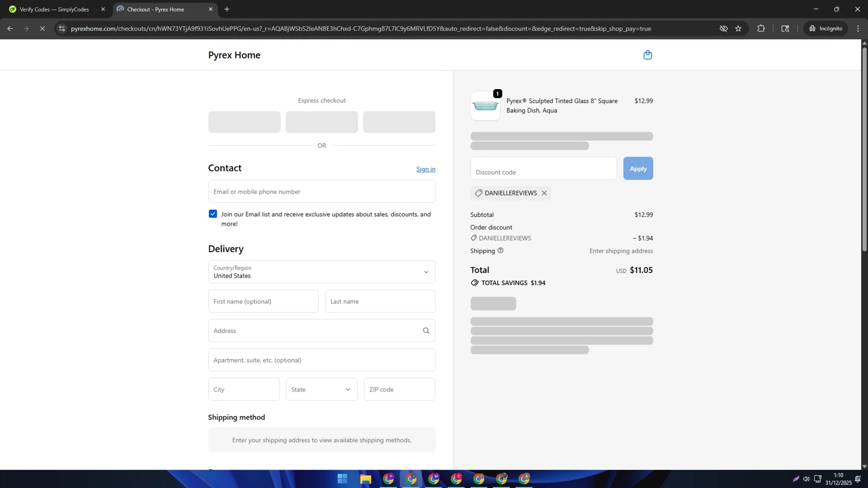The image size is (868, 488).
Task: Toggle the email list signup checkbox
Action: (x=213, y=214)
